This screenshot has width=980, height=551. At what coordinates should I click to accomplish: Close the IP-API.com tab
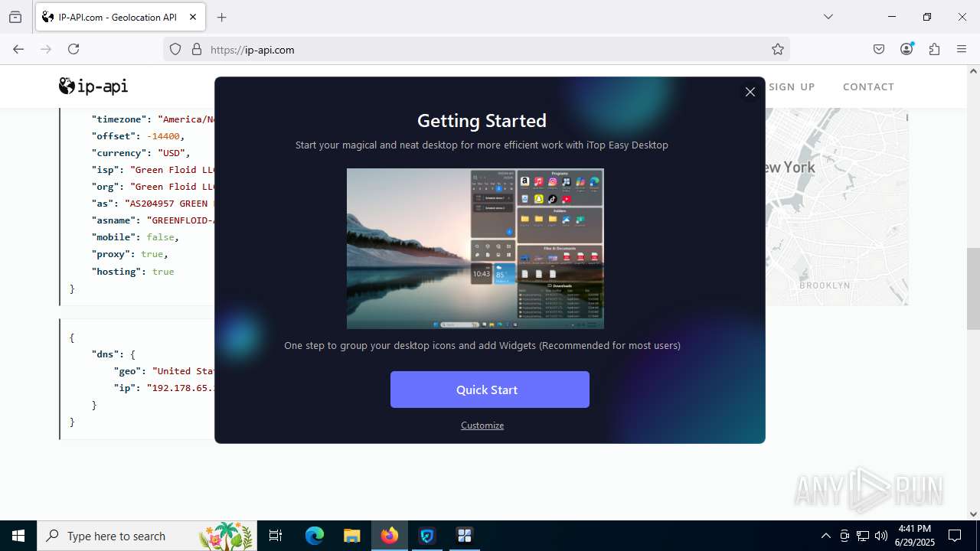193,17
